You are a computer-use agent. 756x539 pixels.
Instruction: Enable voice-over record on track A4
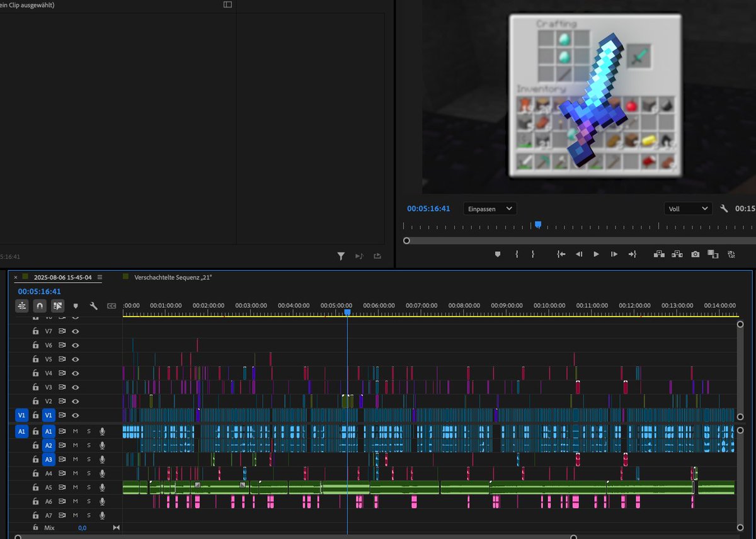(x=102, y=474)
